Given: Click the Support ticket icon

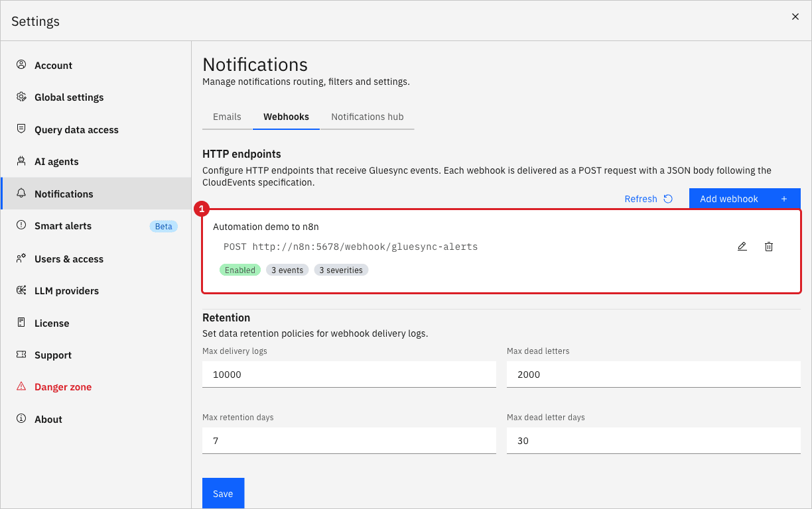Looking at the screenshot, I should point(21,355).
